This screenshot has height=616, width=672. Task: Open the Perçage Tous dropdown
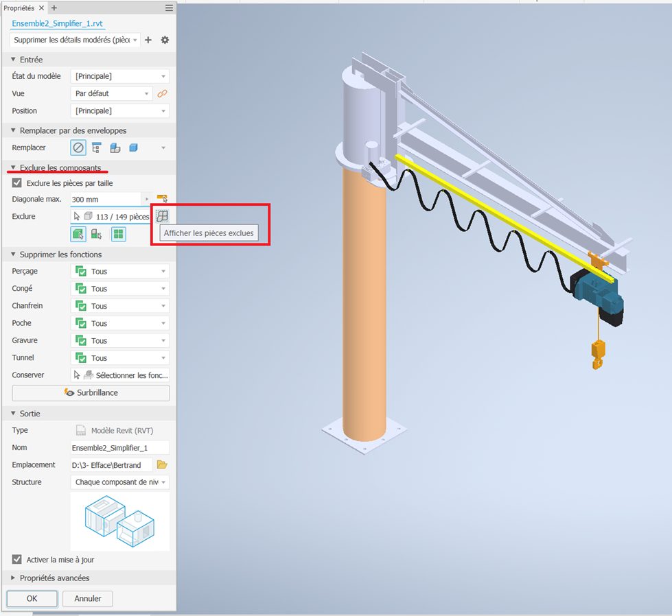tap(119, 271)
